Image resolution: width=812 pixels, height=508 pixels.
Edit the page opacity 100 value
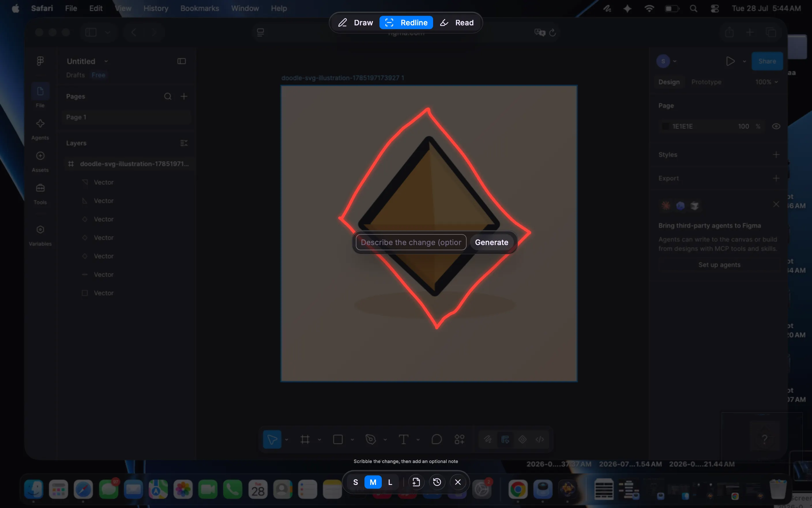(743, 126)
